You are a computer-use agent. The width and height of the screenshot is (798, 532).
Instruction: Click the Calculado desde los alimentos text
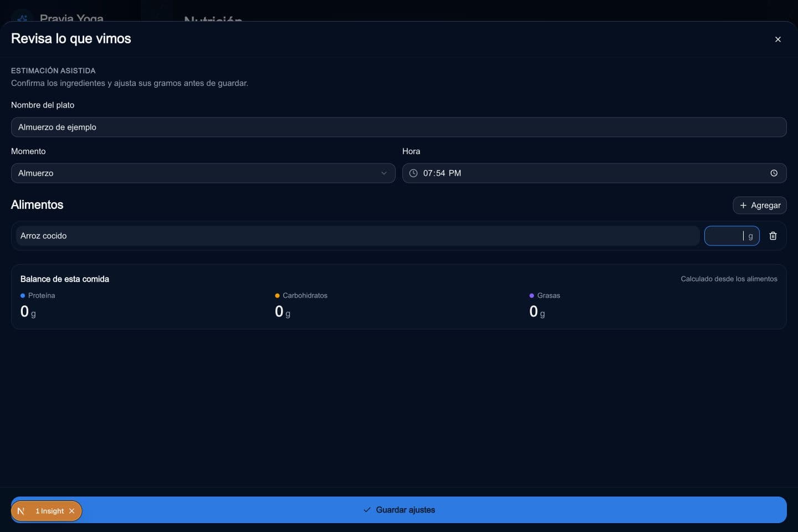[729, 279]
